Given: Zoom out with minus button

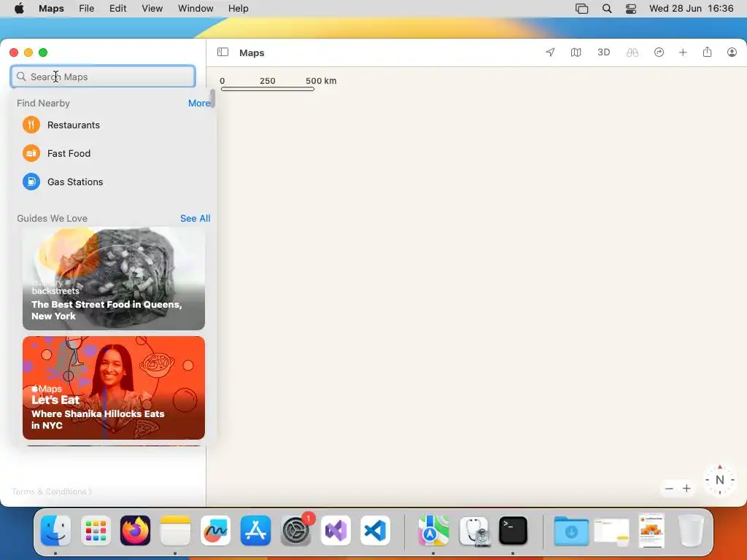Looking at the screenshot, I should click(669, 489).
